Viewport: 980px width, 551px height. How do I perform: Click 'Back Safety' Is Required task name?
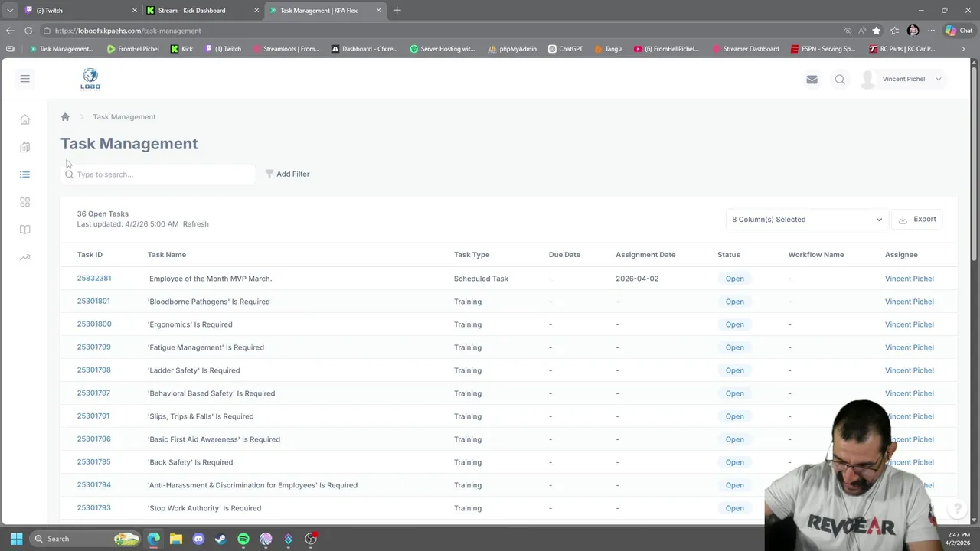click(x=190, y=462)
